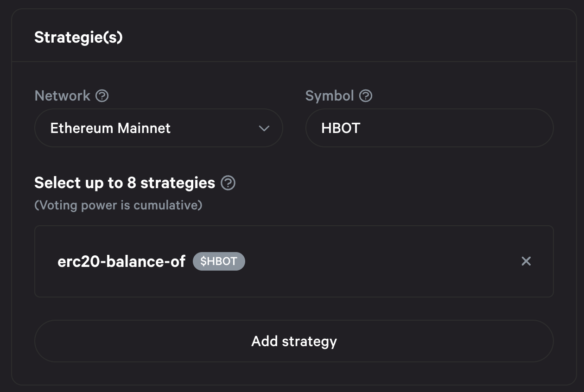Click the Voting power is cumulative note

pos(118,205)
